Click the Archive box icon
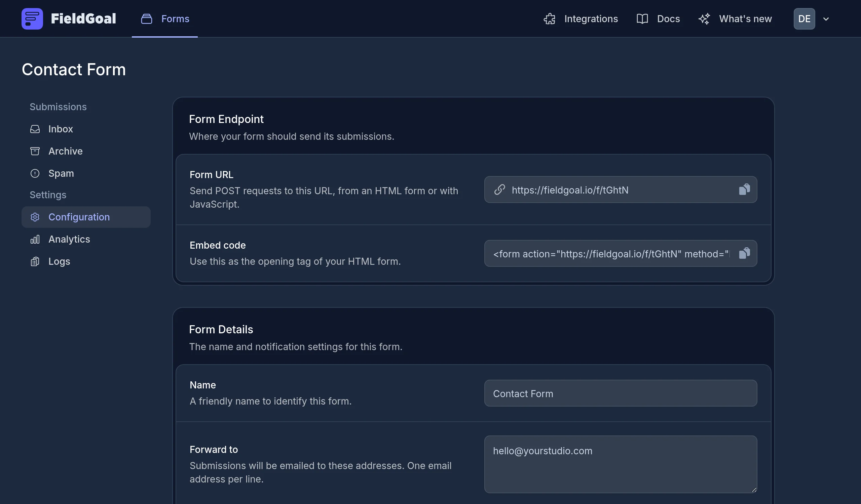The image size is (861, 504). (35, 151)
